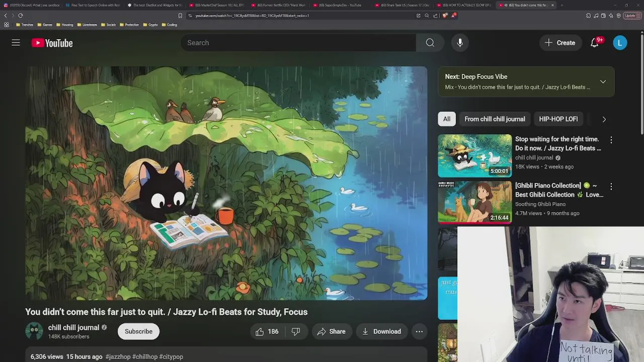644x362 pixels.
Task: Open the apps grid icon in bookmarks bar
Action: (x=6, y=25)
